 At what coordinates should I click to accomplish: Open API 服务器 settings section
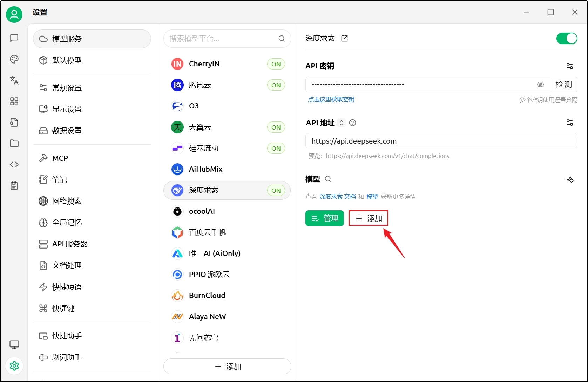tap(92, 244)
